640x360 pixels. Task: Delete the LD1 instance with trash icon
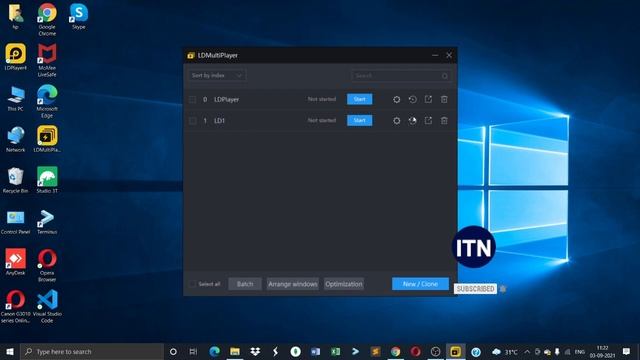[x=444, y=120]
